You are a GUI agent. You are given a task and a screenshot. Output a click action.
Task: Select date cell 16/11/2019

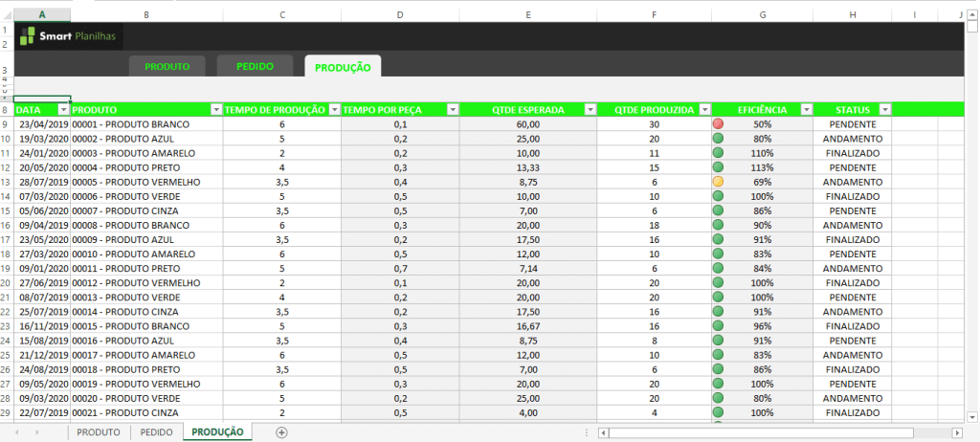point(42,325)
